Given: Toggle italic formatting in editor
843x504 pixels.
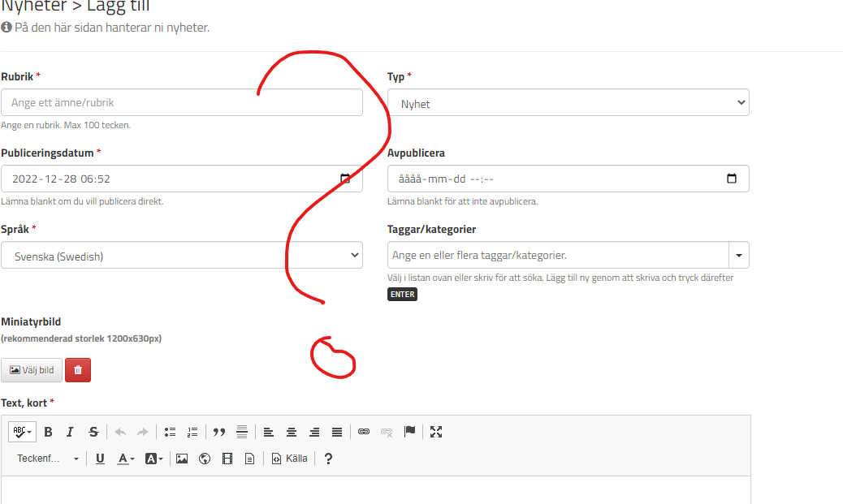Looking at the screenshot, I should click(x=70, y=432).
